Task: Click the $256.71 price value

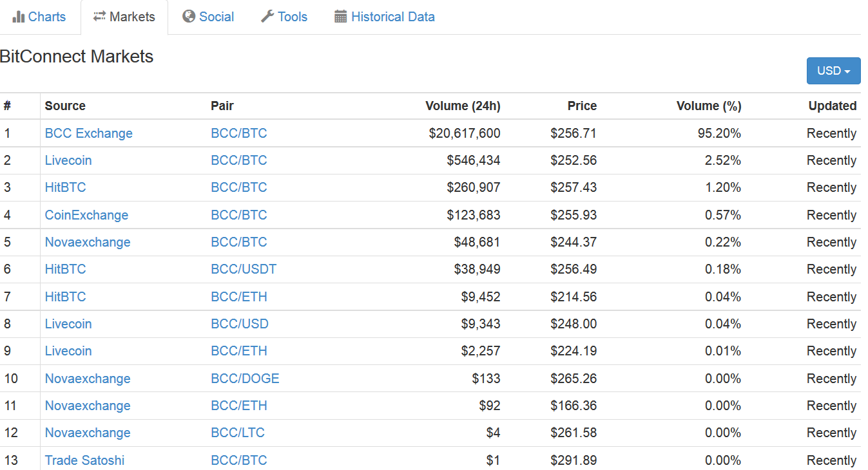Action: tap(574, 133)
